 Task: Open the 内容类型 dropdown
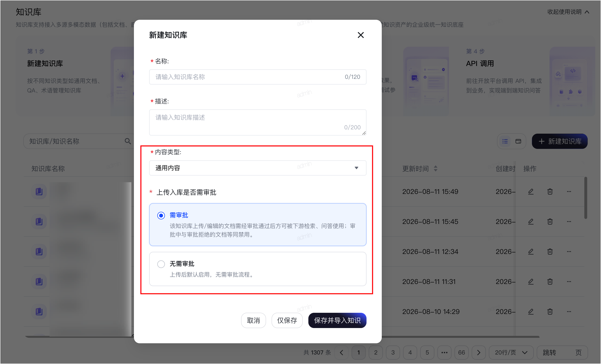coord(258,168)
